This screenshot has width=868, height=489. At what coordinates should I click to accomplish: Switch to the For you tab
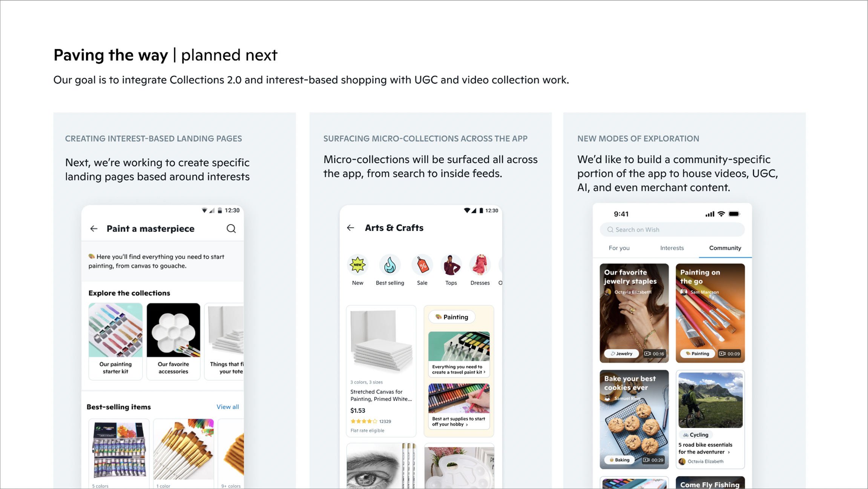tap(619, 248)
